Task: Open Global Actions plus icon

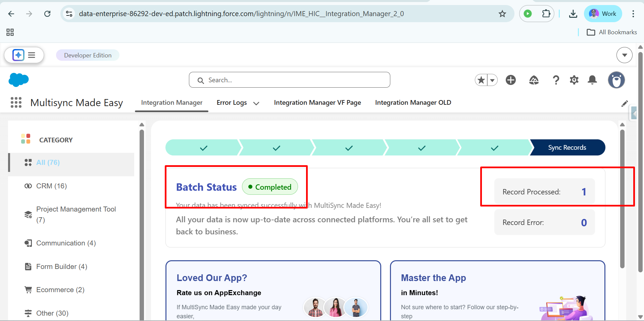Action: coord(511,80)
